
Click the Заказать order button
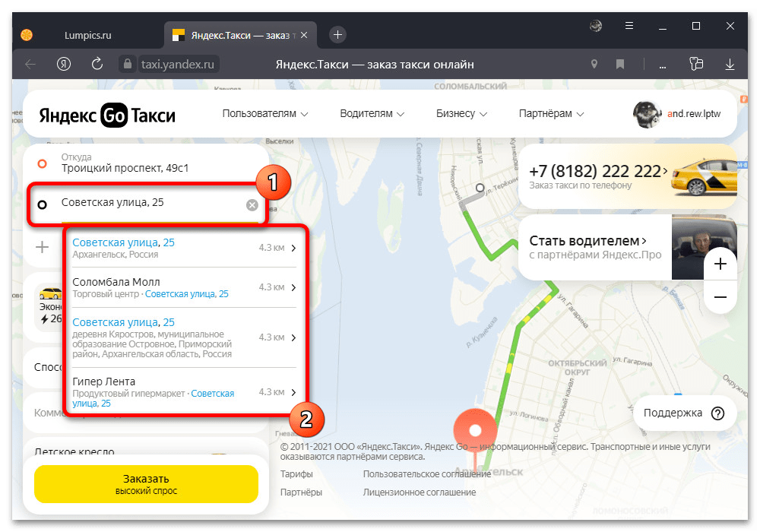pyautogui.click(x=146, y=484)
